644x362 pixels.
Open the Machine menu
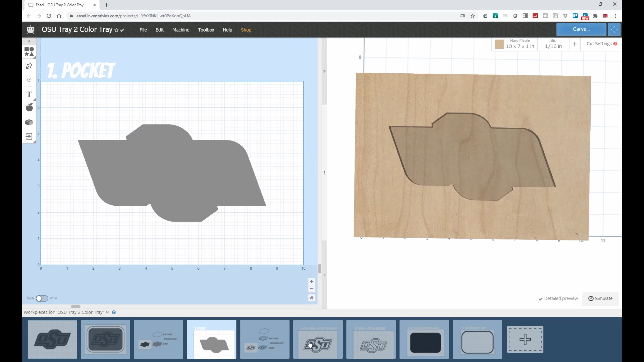point(180,30)
